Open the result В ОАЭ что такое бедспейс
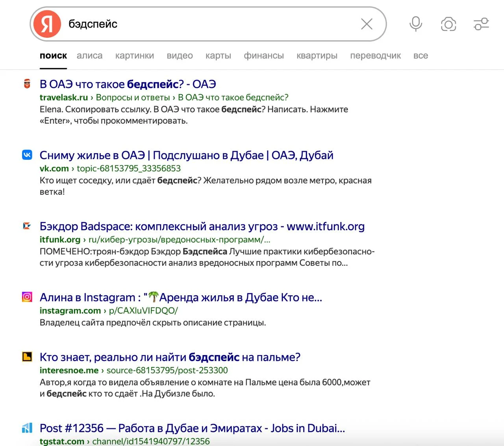This screenshot has height=446, width=504. click(x=128, y=84)
